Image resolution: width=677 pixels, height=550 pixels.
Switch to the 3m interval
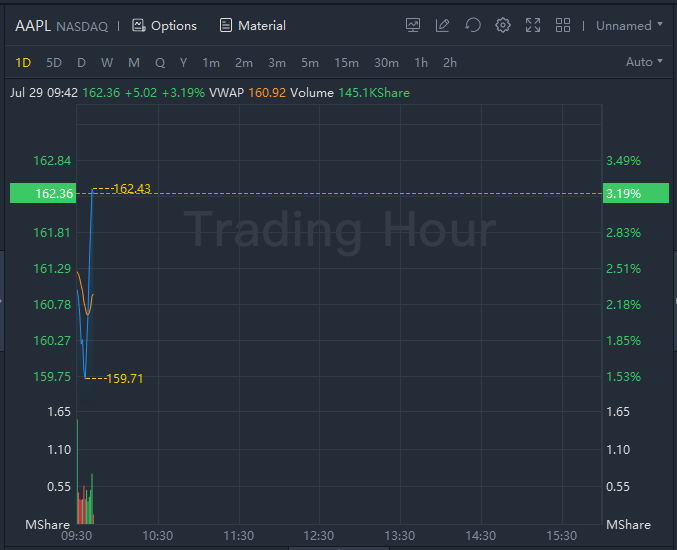pyautogui.click(x=277, y=63)
